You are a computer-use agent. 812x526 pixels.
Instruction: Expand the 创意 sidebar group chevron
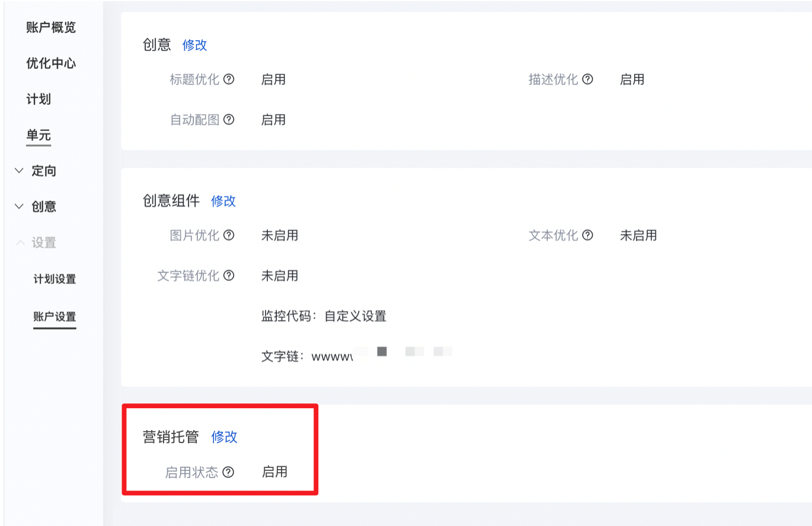pos(19,207)
